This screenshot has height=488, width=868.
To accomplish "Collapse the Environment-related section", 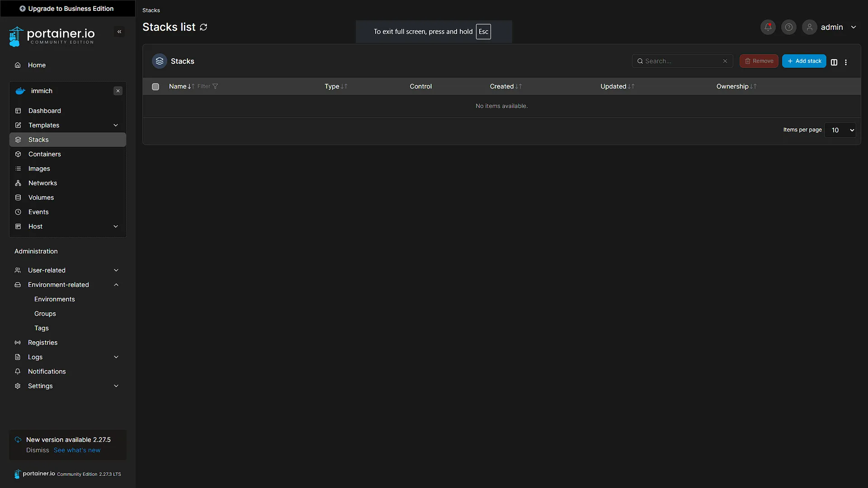I will (116, 285).
